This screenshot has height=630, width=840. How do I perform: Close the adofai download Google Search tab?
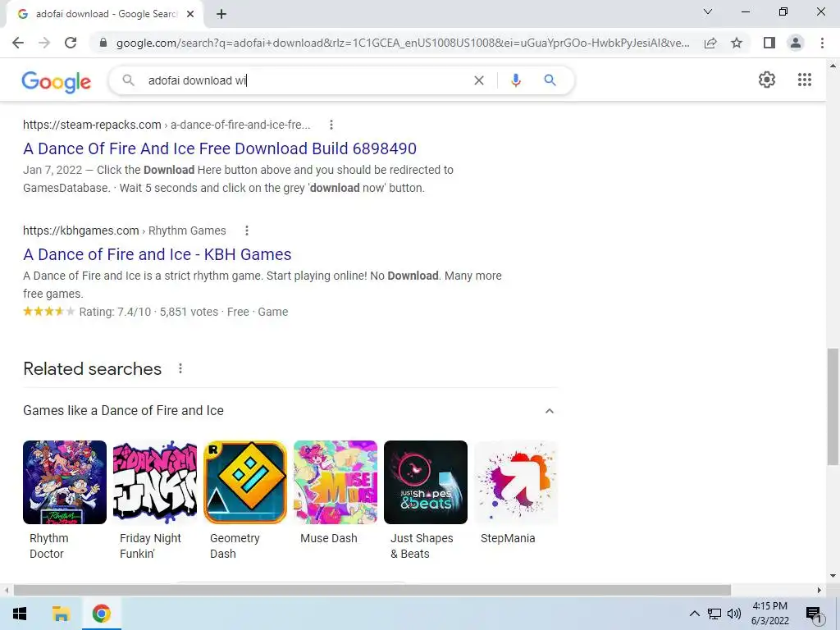tap(190, 15)
